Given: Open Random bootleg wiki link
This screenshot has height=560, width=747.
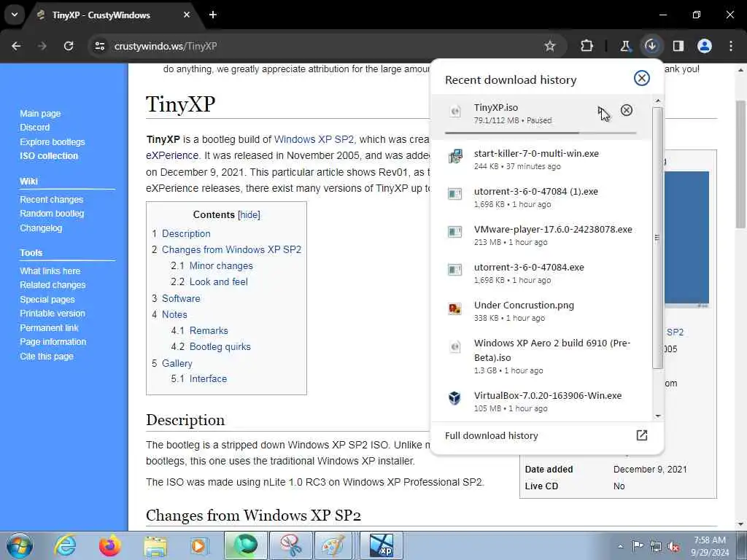Looking at the screenshot, I should tap(52, 214).
